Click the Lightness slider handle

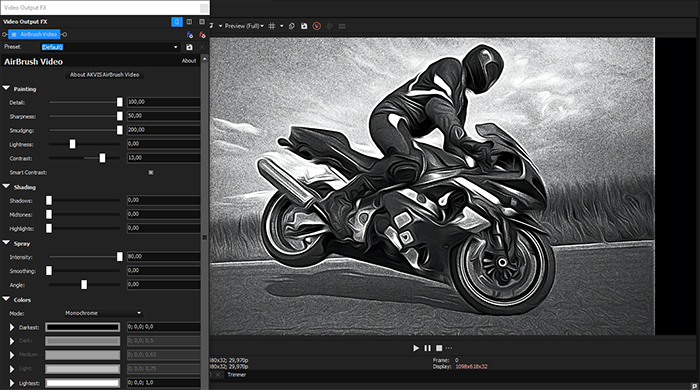coord(72,144)
